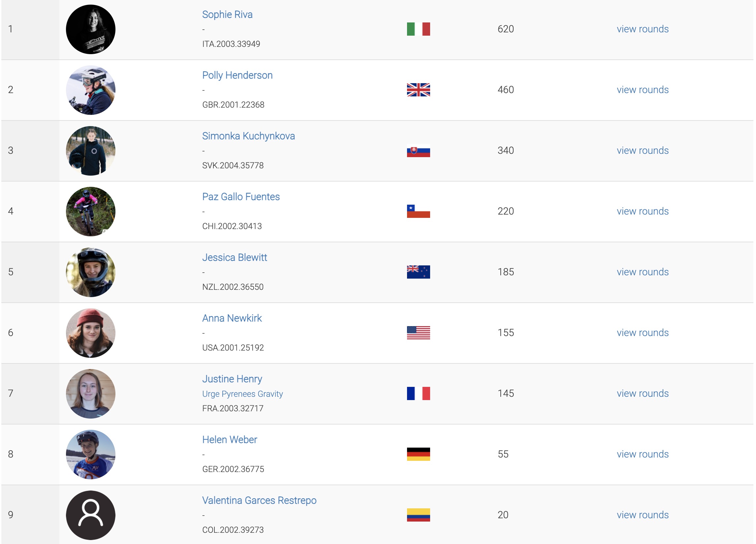Click Justine Henry's profile photo

(x=91, y=393)
